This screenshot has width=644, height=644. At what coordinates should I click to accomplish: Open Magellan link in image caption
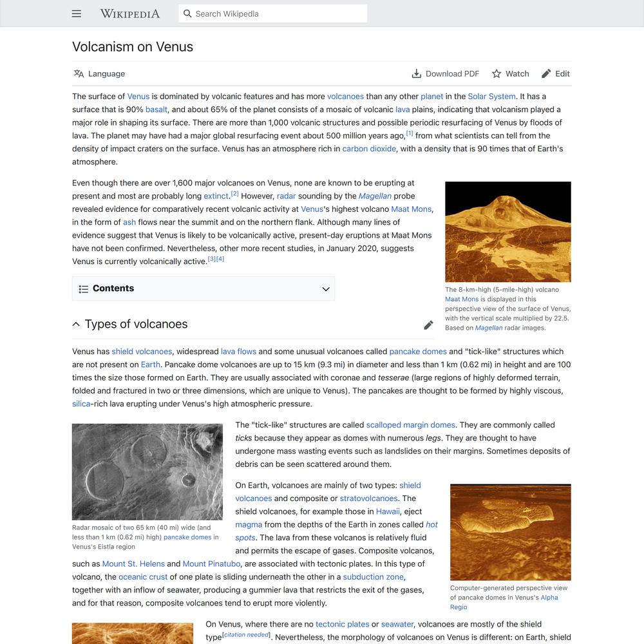[x=489, y=328]
